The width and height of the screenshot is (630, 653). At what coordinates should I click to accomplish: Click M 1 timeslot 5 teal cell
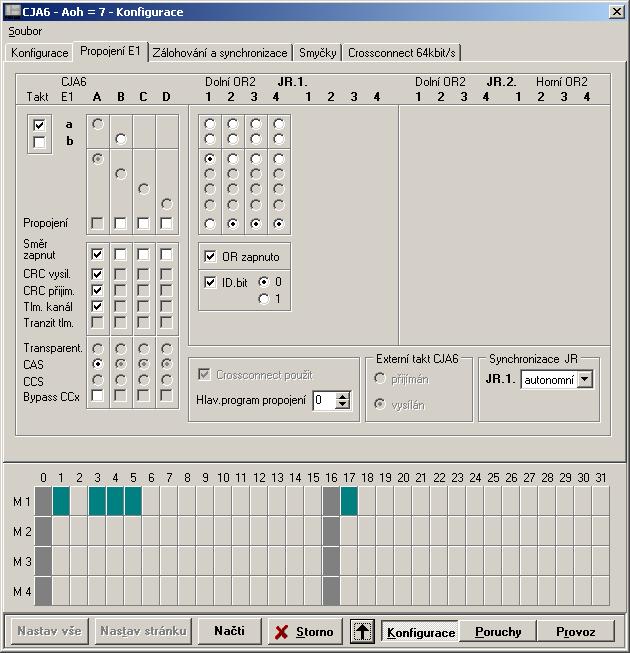(133, 501)
